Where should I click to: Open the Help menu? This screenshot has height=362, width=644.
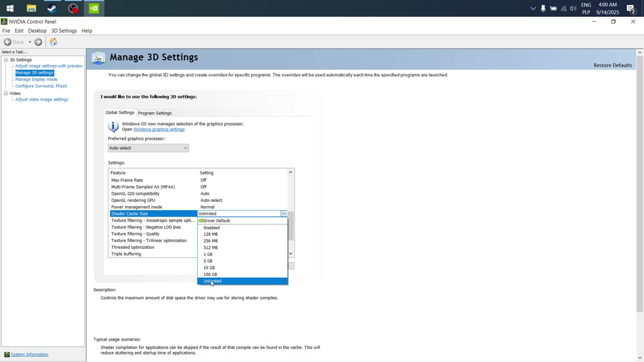point(87,31)
